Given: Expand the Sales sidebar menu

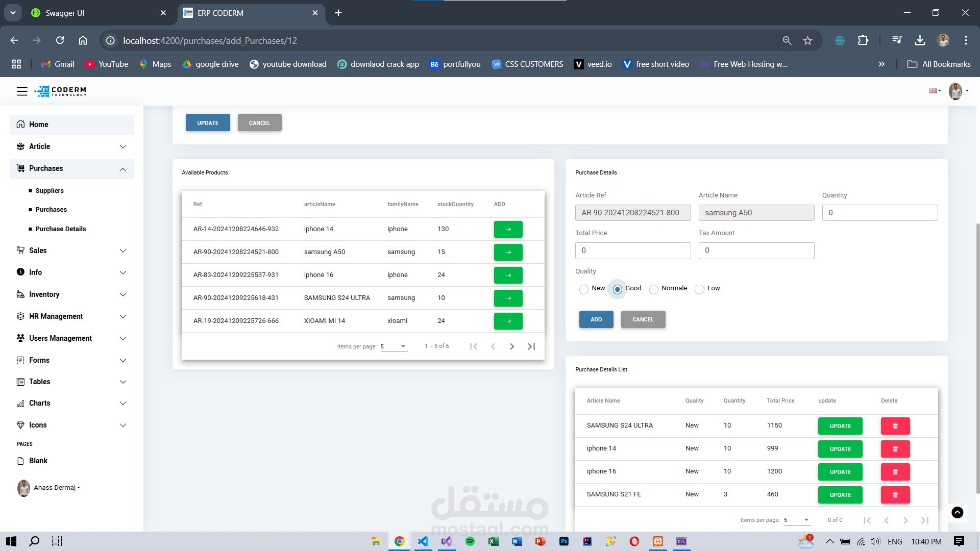Looking at the screenshot, I should (72, 251).
